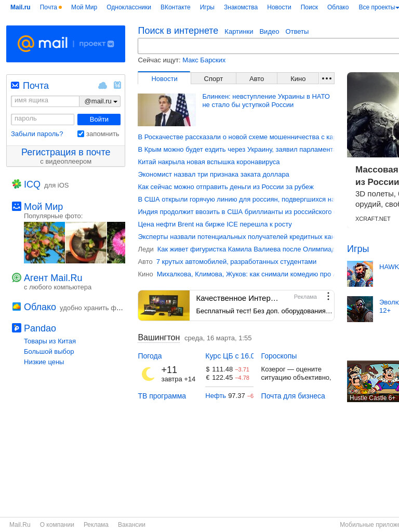Open news about Brent oil price
The width and height of the screenshot is (399, 532).
215,224
